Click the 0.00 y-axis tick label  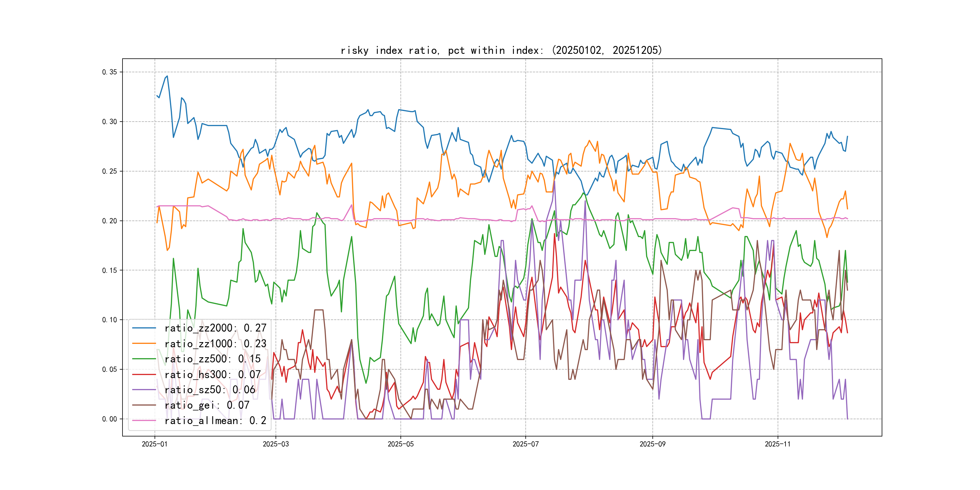109,419
